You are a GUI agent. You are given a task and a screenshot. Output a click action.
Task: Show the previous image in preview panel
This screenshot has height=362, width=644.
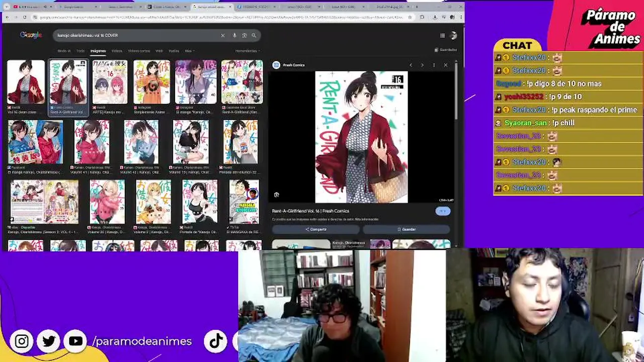[411, 65]
